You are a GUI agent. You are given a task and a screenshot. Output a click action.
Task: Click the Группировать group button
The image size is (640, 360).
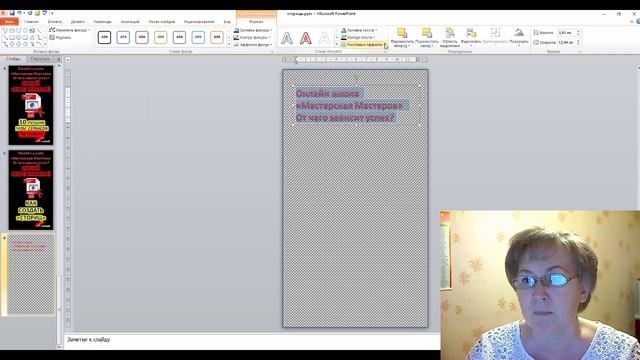pos(495,37)
